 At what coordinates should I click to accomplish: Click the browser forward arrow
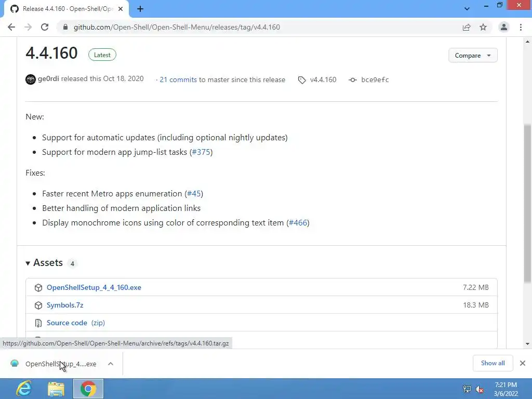click(28, 27)
